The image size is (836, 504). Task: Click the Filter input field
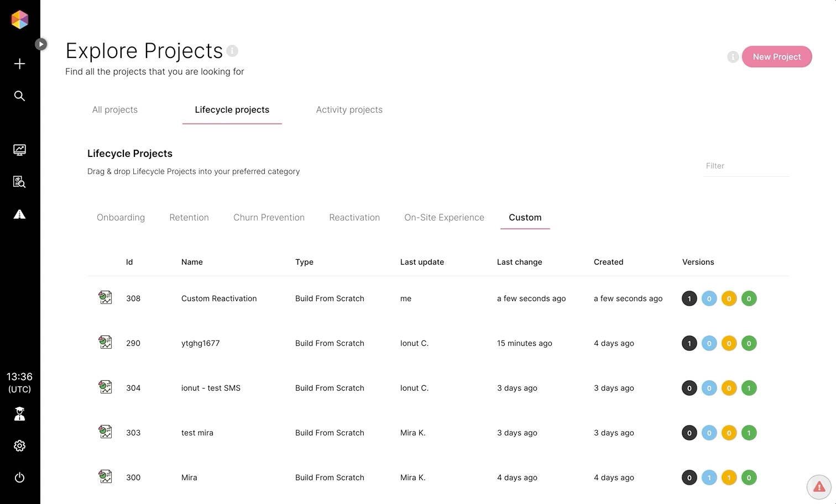[745, 166]
